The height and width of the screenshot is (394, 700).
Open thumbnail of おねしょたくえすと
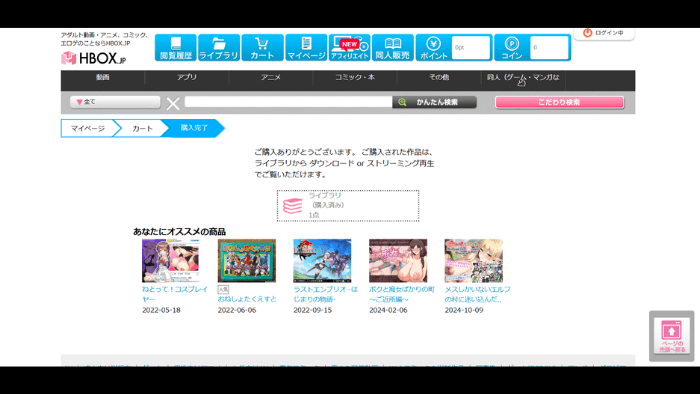(246, 261)
